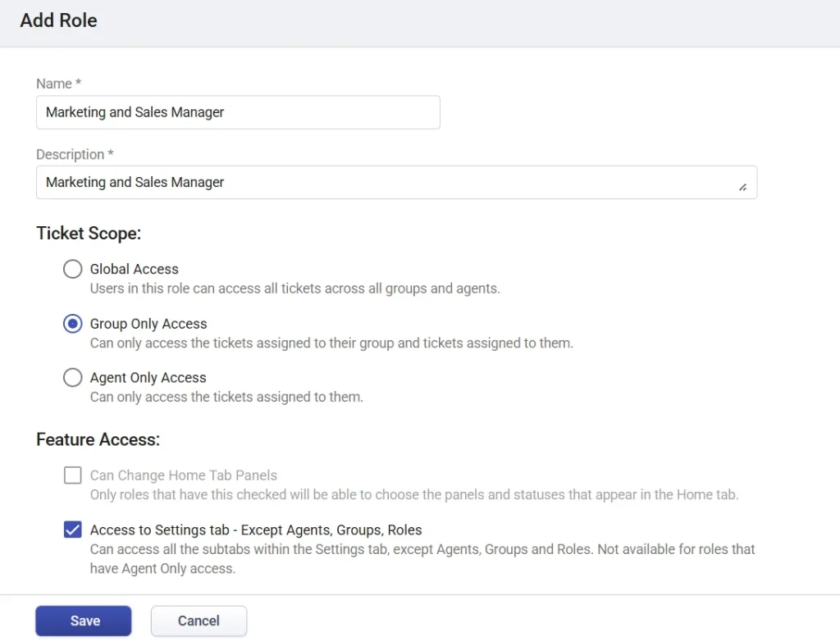
Task: Select the Agent Only Access radio button
Action: pyautogui.click(x=73, y=378)
